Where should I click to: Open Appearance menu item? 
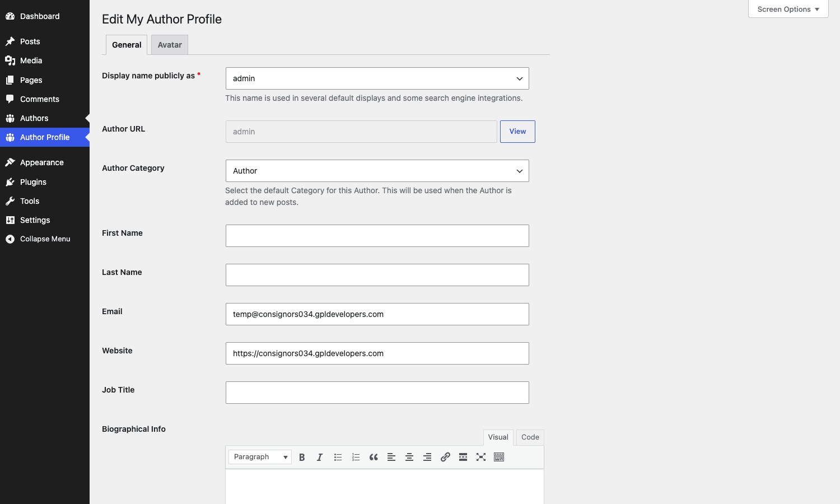tap(45, 162)
